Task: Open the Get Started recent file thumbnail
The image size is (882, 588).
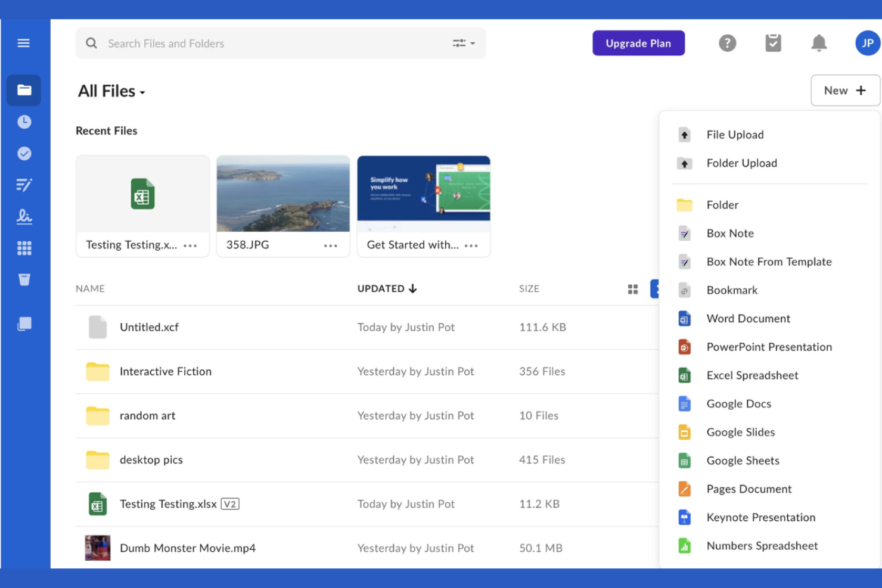Action: click(423, 194)
